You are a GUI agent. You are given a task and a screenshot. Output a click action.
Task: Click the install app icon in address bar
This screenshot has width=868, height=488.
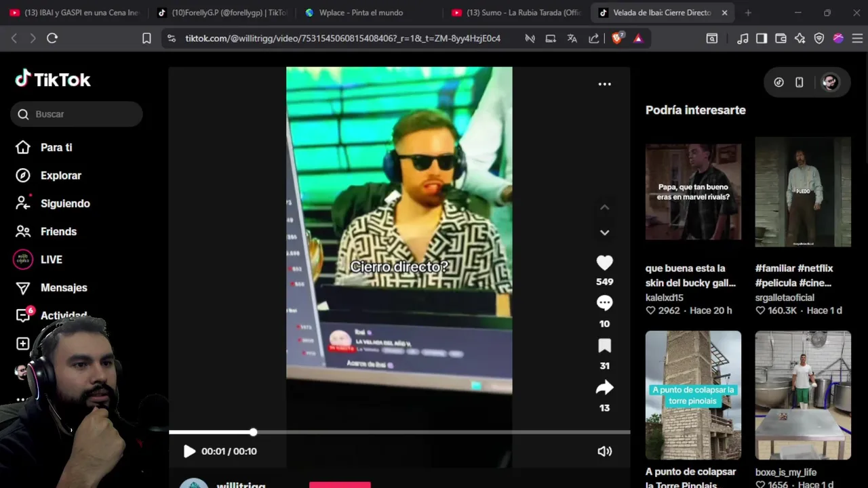click(550, 39)
